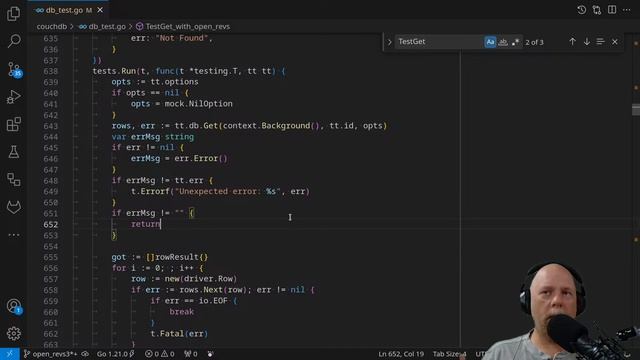Viewport: 640px width, 360px height.
Task: Open the Extensions view
Action: [x=13, y=124]
